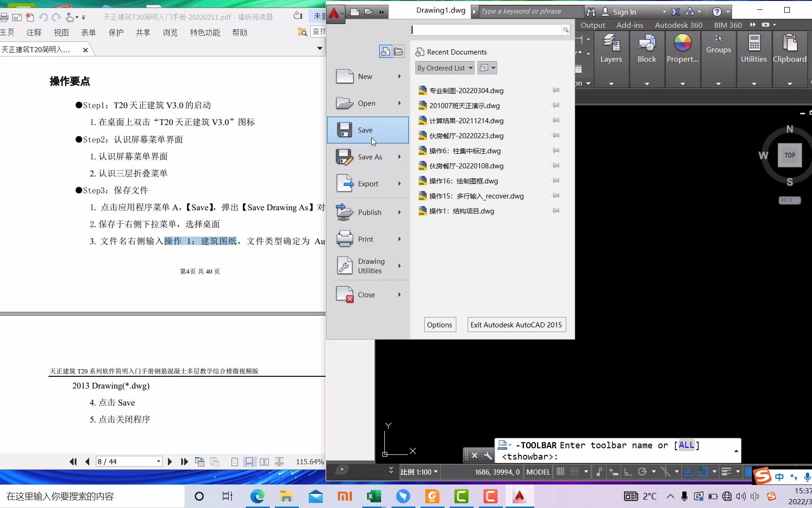
Task: Pin 伙房餐厅-20220108.dwg to recent list
Action: point(556,166)
